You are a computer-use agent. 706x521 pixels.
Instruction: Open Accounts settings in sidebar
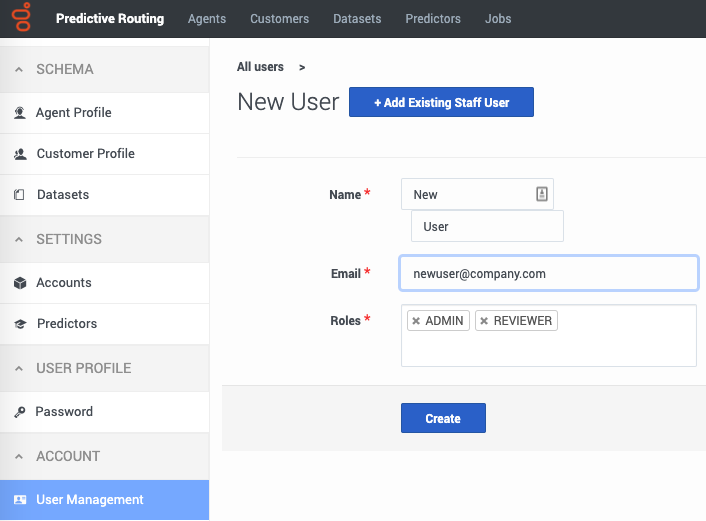click(104, 283)
